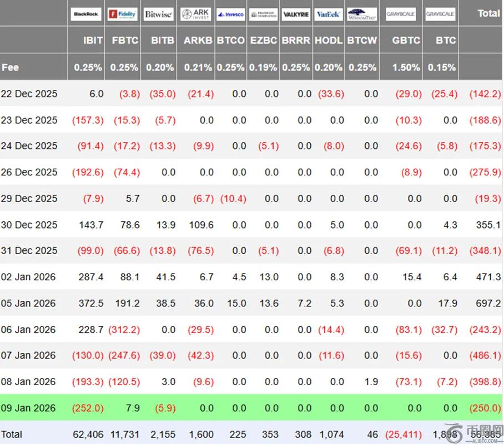Click the Grayscale logo above BTC ticker
Screen dimensions: 504x444
coord(440,14)
